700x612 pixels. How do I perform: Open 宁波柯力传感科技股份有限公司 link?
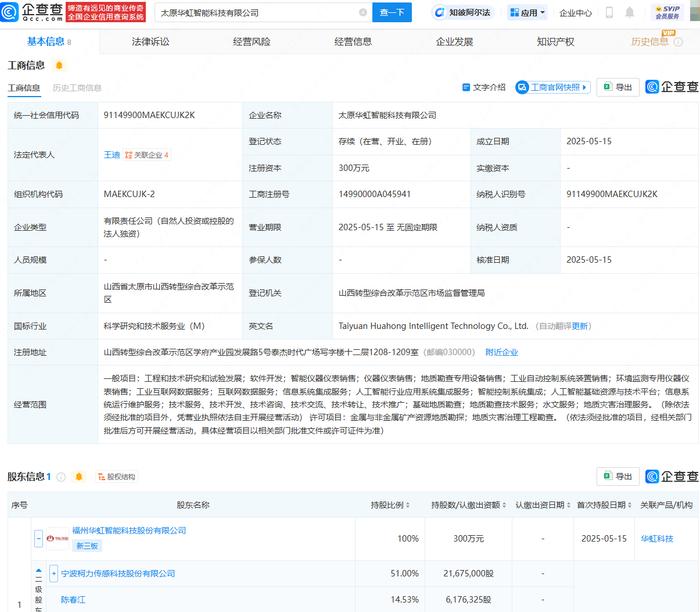click(118, 573)
